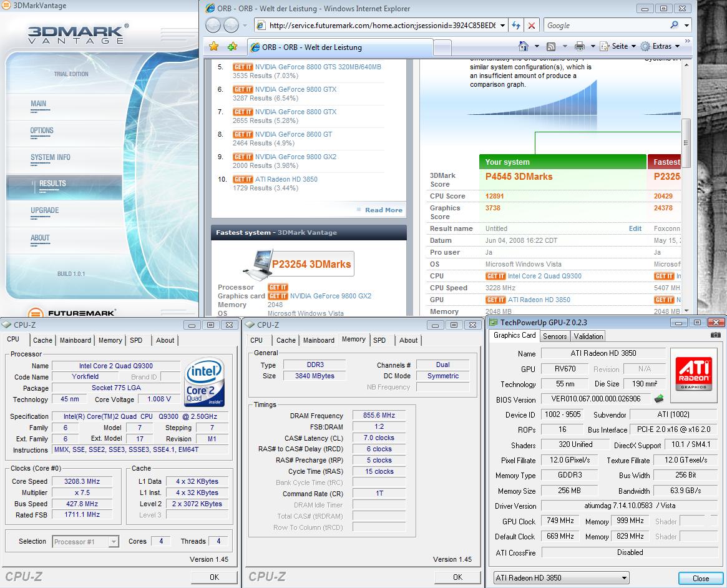Click GET IT badge next to GeForce 8600 GT
This screenshot has height=588, width=727.
pos(243,134)
